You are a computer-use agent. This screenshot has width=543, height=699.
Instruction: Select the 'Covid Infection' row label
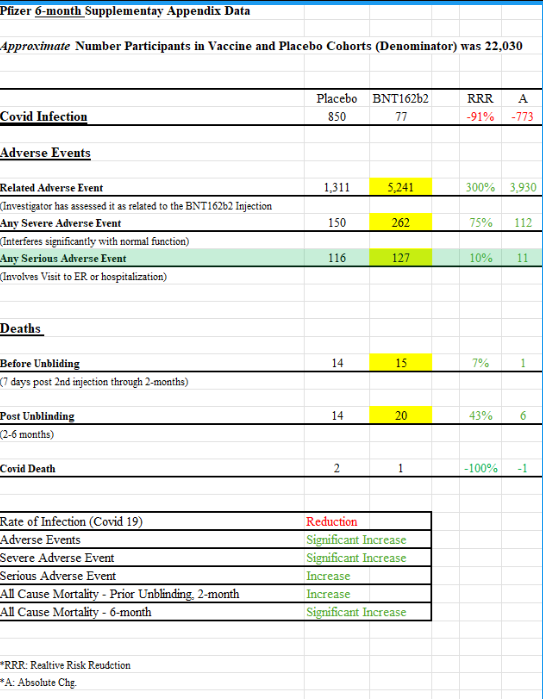tap(44, 116)
